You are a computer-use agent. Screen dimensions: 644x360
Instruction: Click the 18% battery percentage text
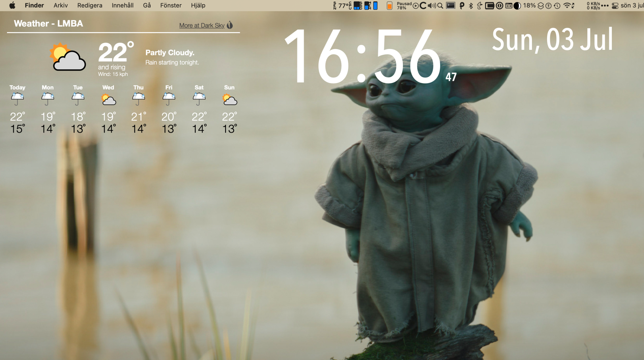[529, 5]
